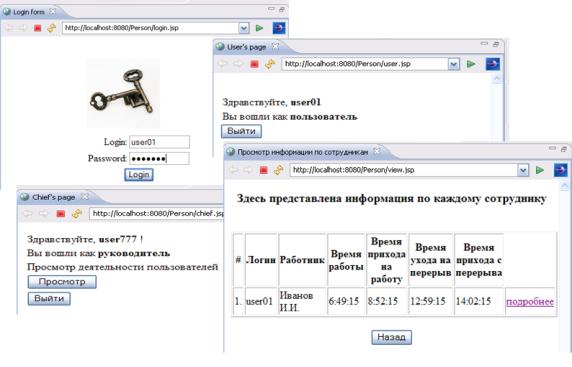
Task: Click the Выйти button on User's page
Action: [241, 131]
